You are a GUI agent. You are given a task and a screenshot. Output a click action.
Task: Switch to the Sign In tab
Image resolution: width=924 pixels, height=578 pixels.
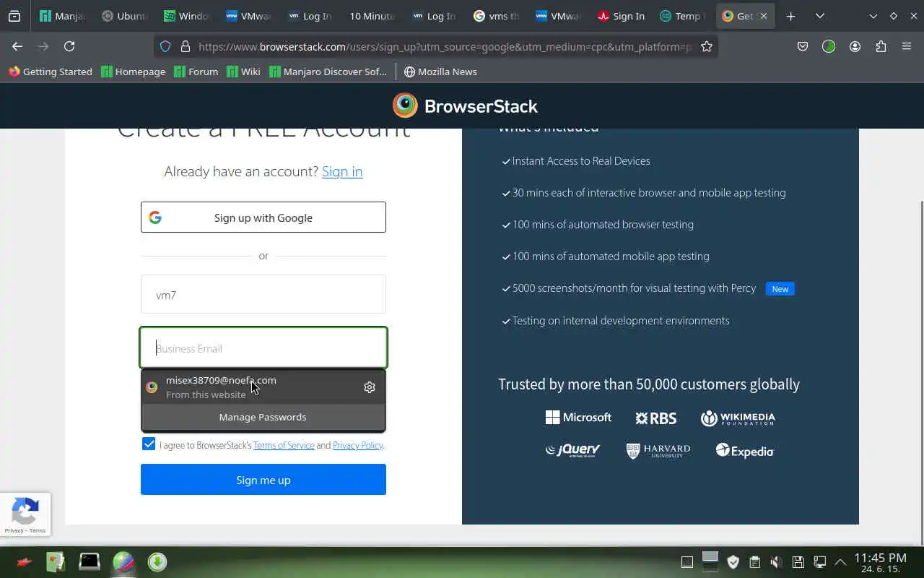[x=622, y=16]
